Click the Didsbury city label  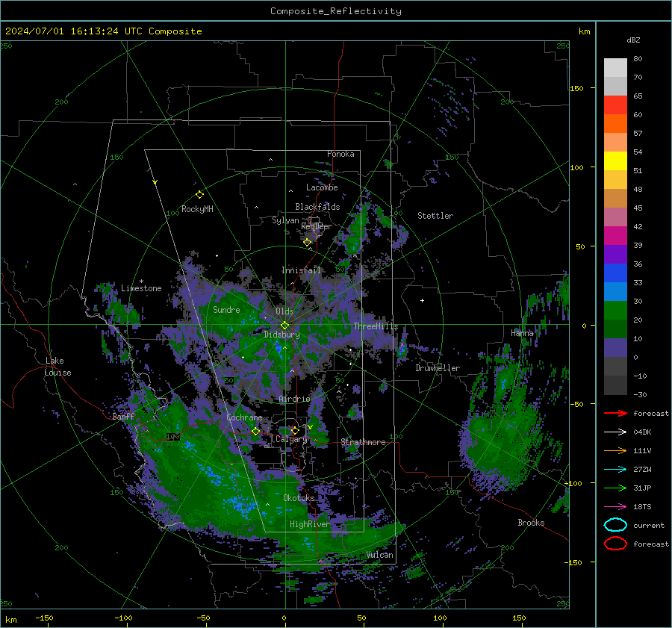pyautogui.click(x=281, y=335)
